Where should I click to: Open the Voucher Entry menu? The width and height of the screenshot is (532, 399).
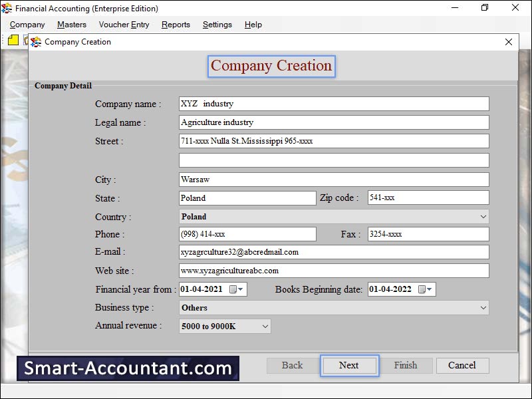click(x=124, y=25)
